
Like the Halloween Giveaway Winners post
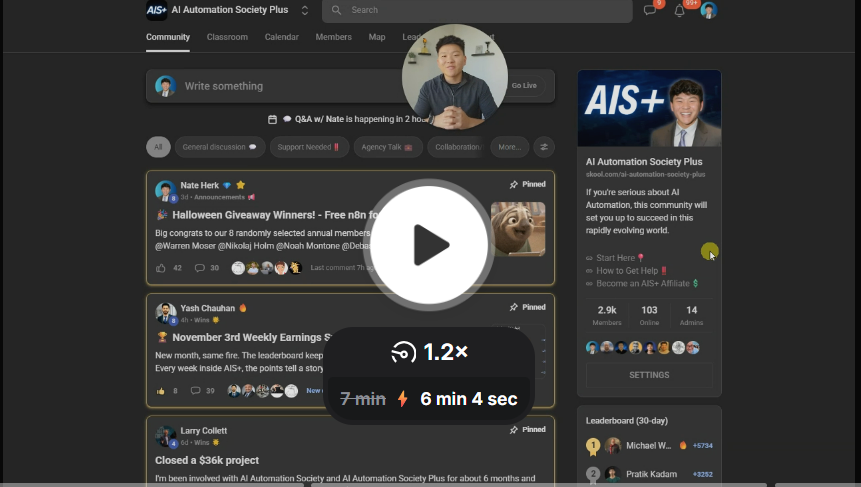point(161,268)
